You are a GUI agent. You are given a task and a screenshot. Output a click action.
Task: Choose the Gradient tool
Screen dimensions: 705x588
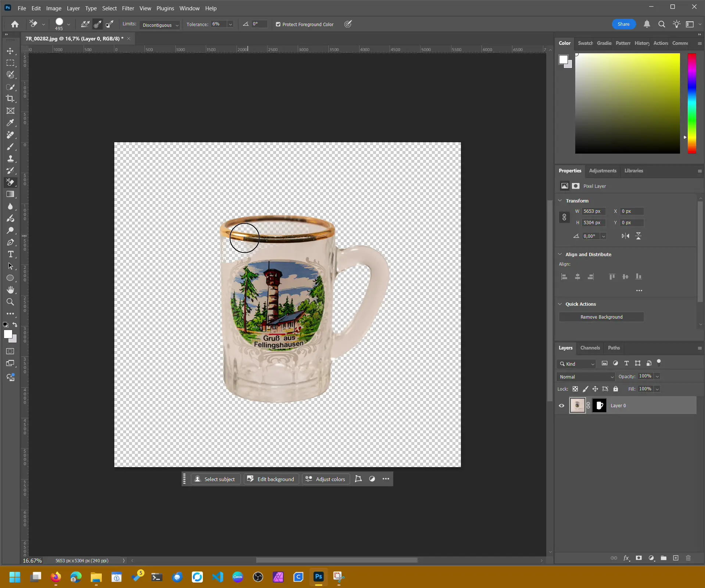pos(10,194)
